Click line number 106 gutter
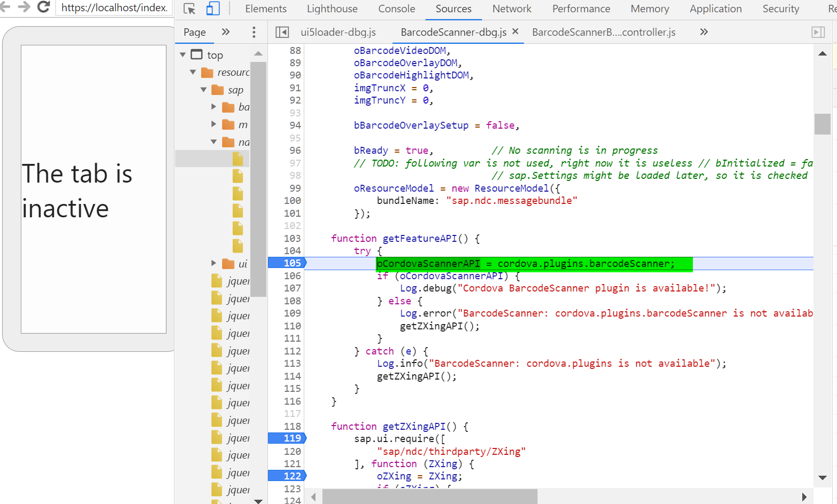 (292, 275)
